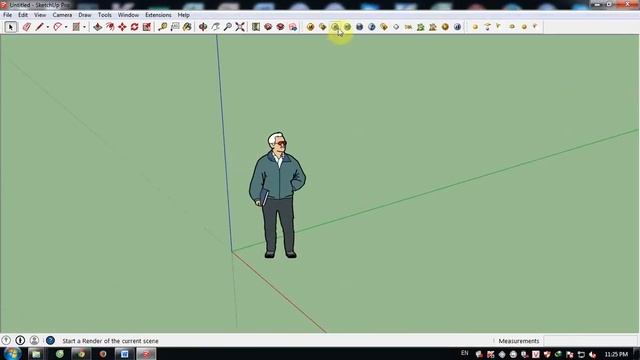The width and height of the screenshot is (640, 360).
Task: Pick the Zoom magnifier tool
Action: 227,27
